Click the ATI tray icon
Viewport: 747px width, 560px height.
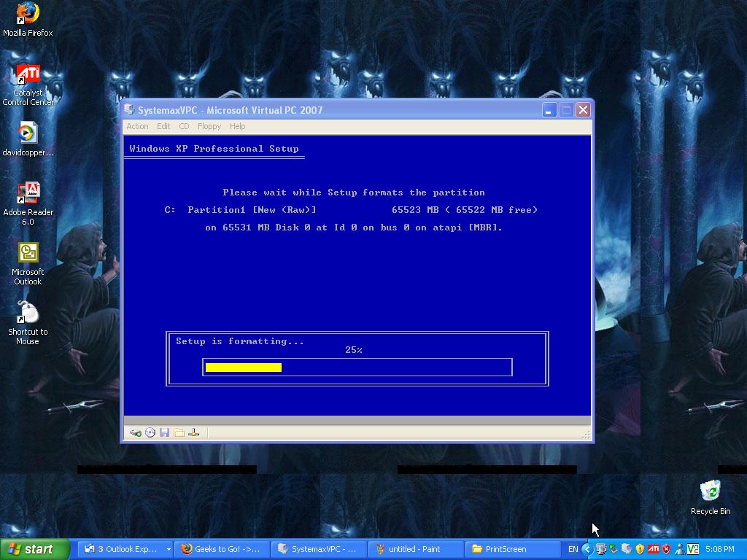tap(653, 549)
